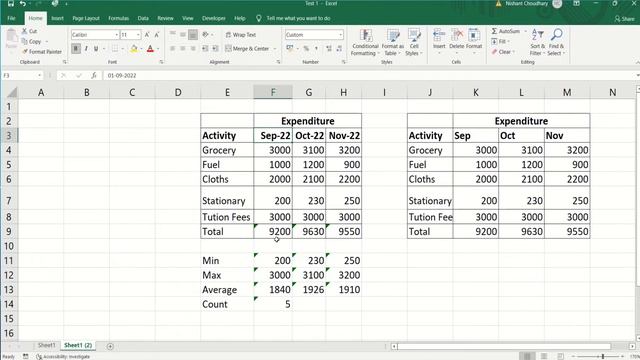The width and height of the screenshot is (640, 360).
Task: Switch to the Insert tab
Action: click(x=57, y=18)
